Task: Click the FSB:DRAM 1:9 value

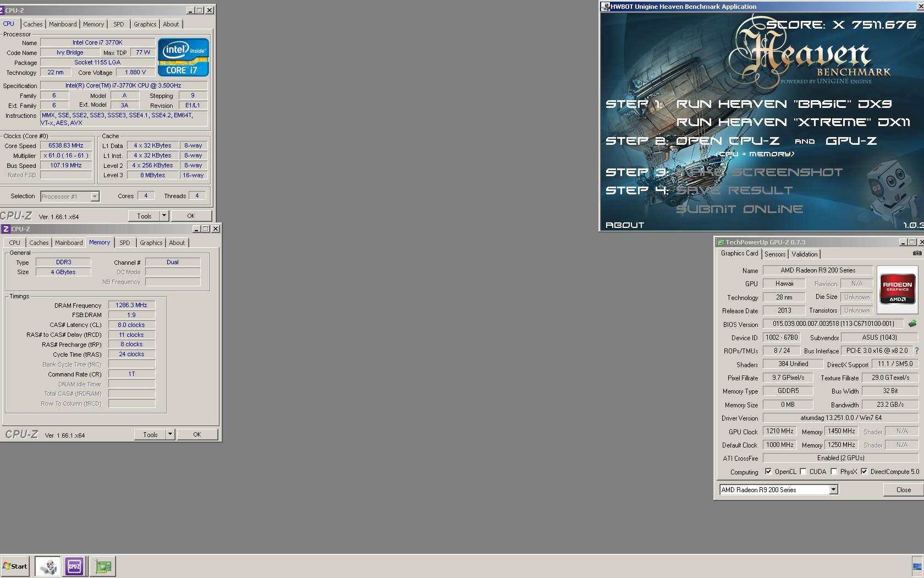Action: [x=131, y=315]
